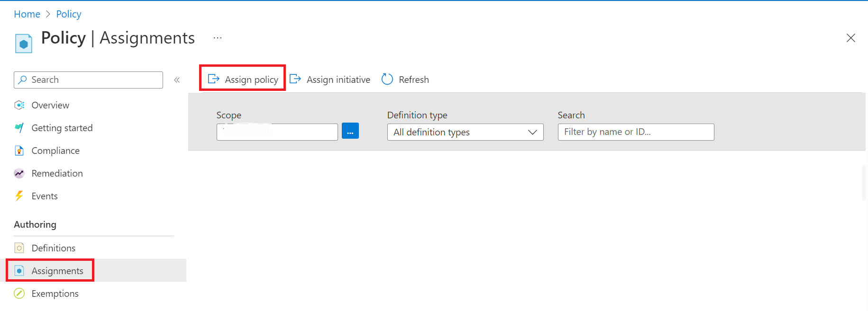
Task: Click the Events lightning bolt icon
Action: coord(19,196)
